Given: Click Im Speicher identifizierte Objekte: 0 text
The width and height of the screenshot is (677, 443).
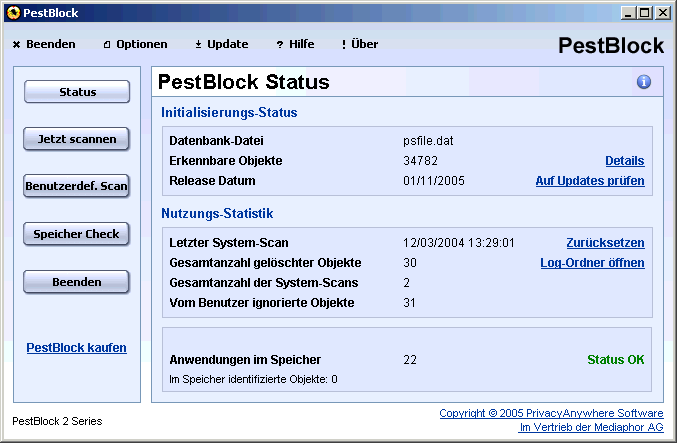Looking at the screenshot, I should point(253,379).
